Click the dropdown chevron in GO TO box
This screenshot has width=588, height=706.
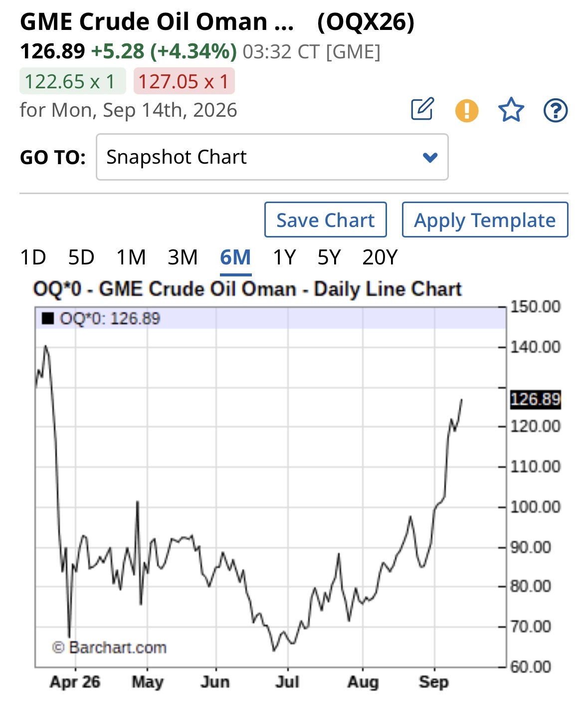click(430, 158)
